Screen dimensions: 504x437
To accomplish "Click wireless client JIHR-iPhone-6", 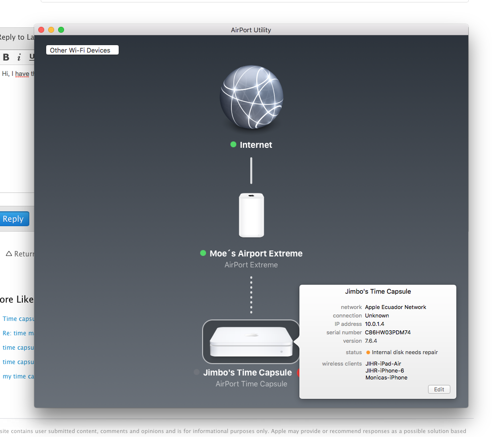I will point(385,371).
